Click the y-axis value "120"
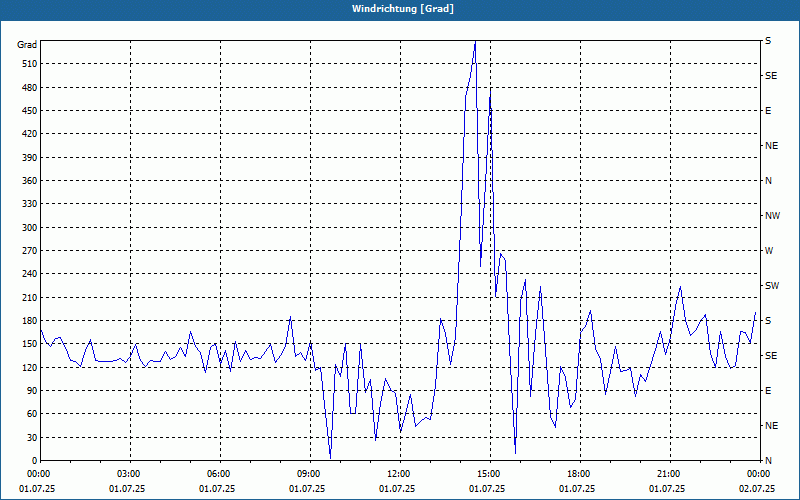The image size is (800, 500). coord(30,368)
